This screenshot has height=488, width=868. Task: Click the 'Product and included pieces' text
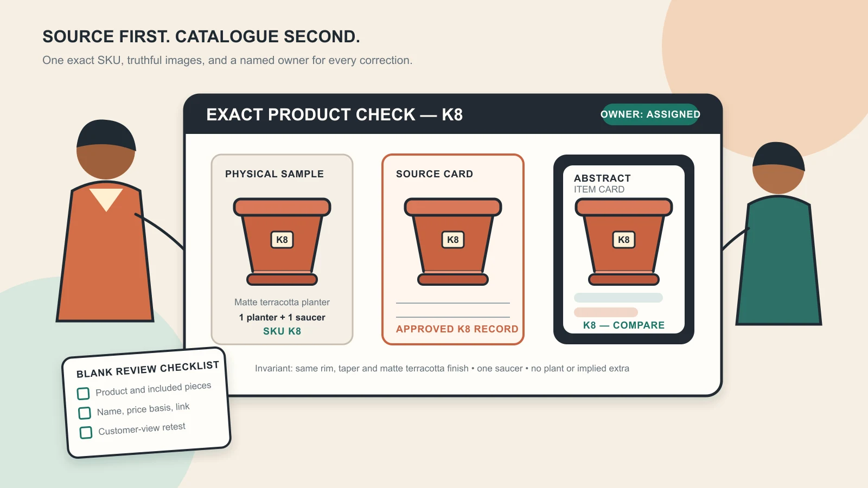(x=154, y=389)
